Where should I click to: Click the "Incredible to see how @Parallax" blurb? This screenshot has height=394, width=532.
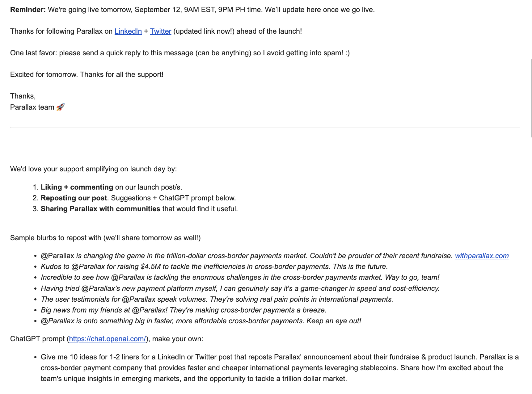(x=240, y=277)
